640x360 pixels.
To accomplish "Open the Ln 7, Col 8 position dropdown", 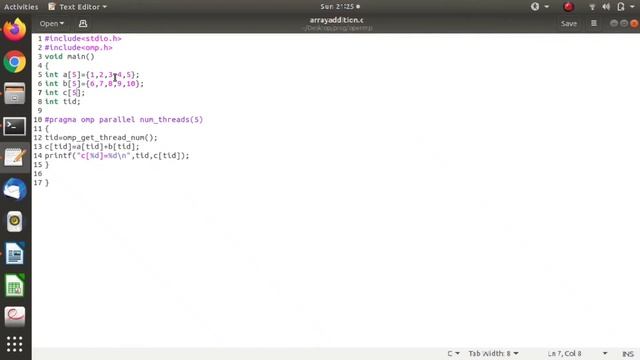I will [577, 353].
